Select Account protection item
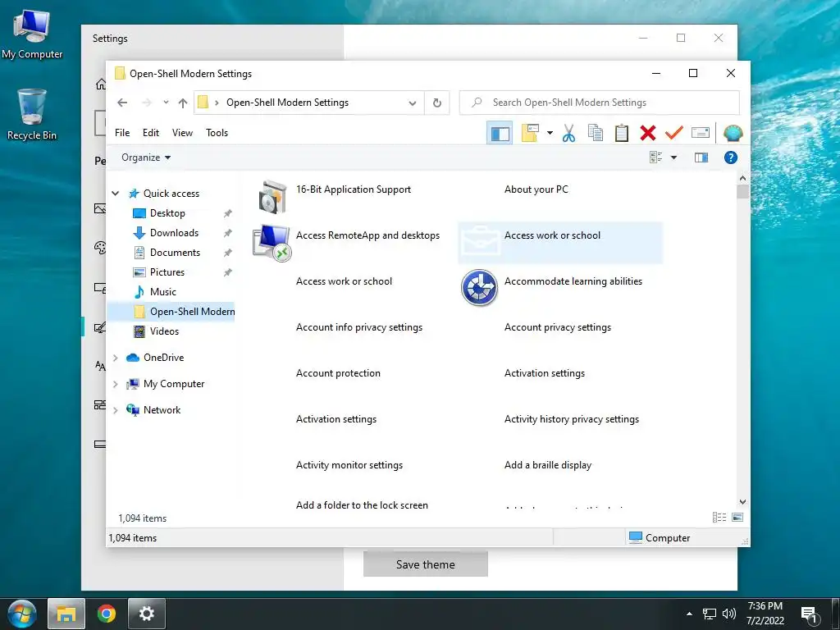Image resolution: width=840 pixels, height=630 pixels. [x=338, y=373]
